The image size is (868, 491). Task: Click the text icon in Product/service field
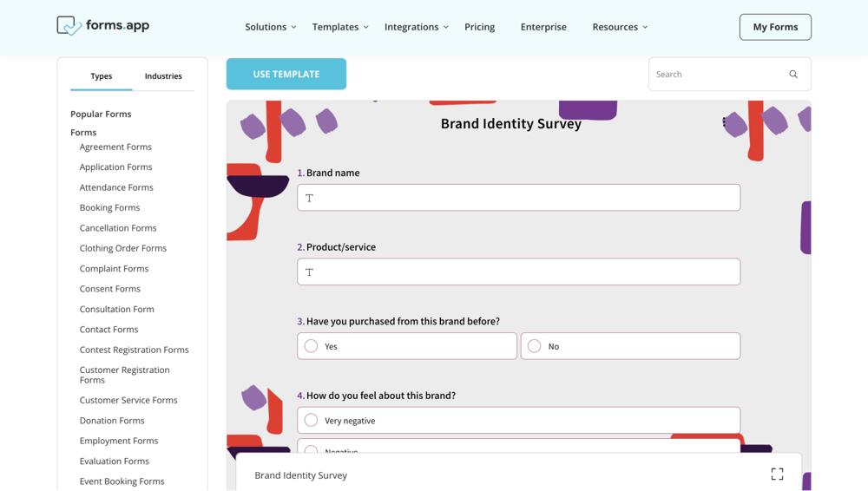309,272
